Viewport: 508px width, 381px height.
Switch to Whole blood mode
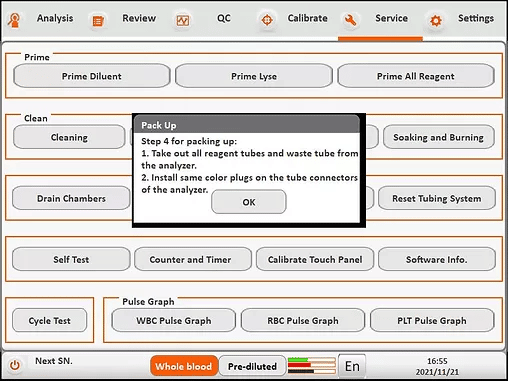click(x=184, y=366)
